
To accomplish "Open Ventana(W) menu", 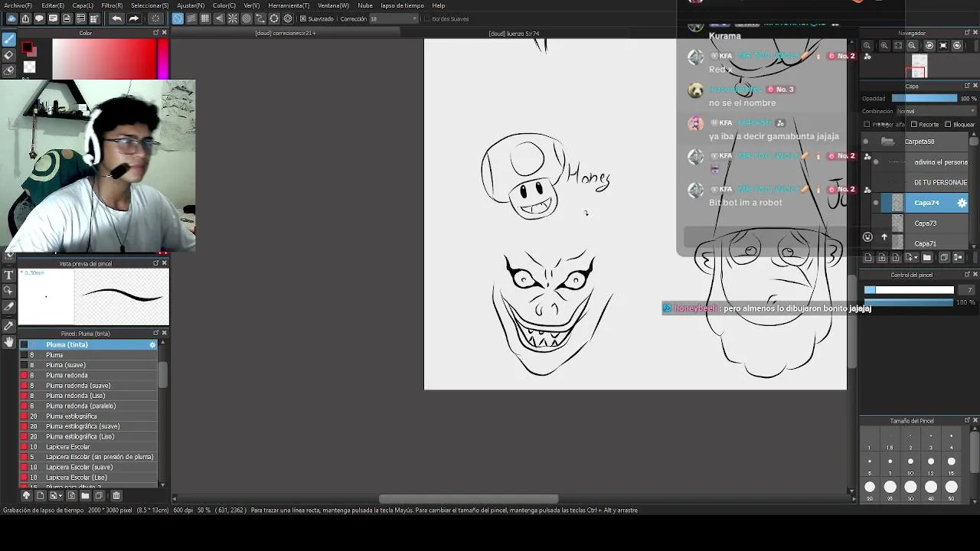I will [333, 5].
